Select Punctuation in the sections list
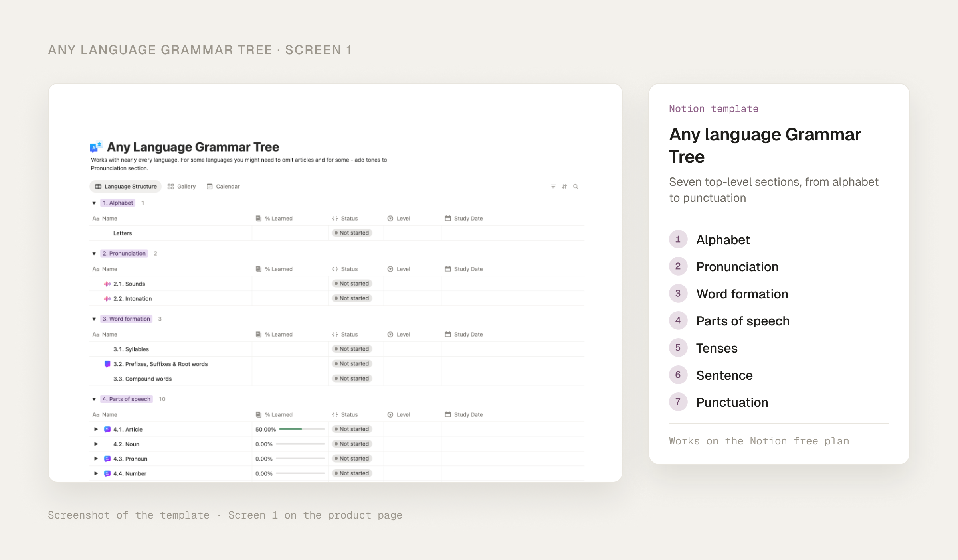The image size is (958, 560). (732, 402)
